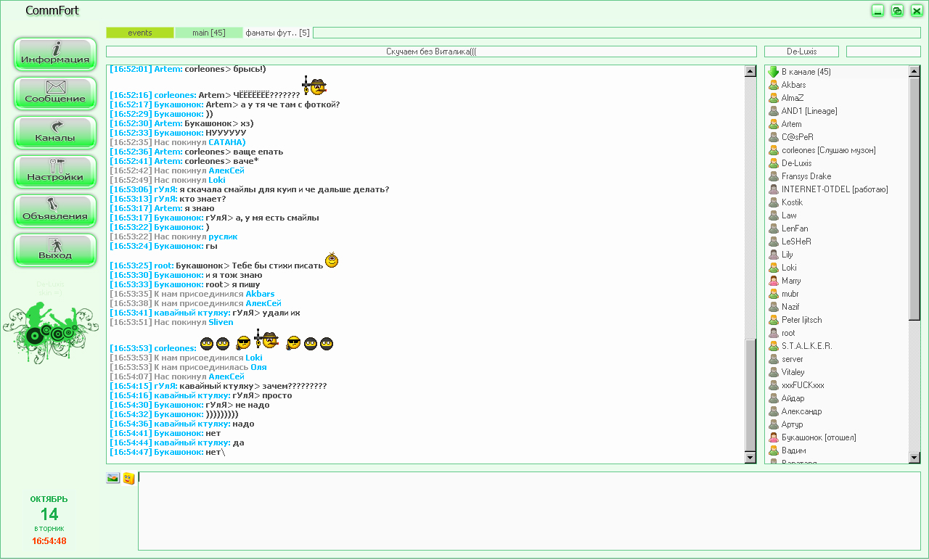
Task: Click the Объявления button
Action: pyautogui.click(x=55, y=211)
